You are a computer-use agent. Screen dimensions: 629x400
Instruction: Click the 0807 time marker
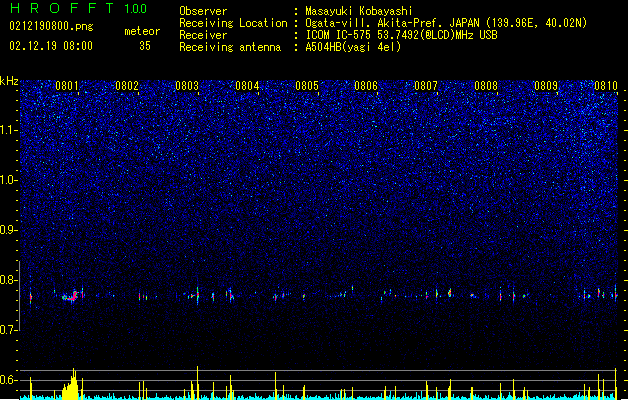click(x=426, y=86)
